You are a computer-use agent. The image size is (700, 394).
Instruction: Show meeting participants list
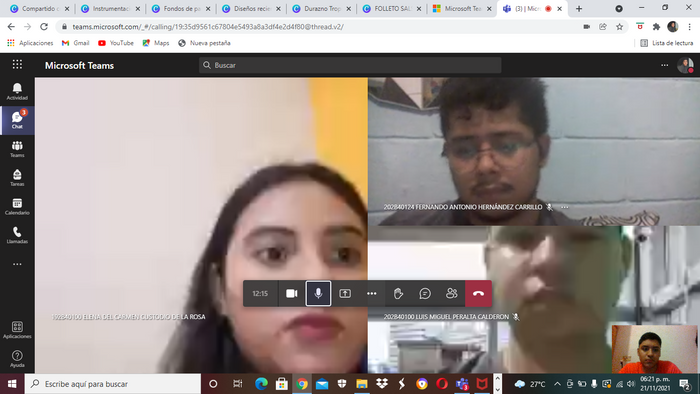click(x=451, y=293)
